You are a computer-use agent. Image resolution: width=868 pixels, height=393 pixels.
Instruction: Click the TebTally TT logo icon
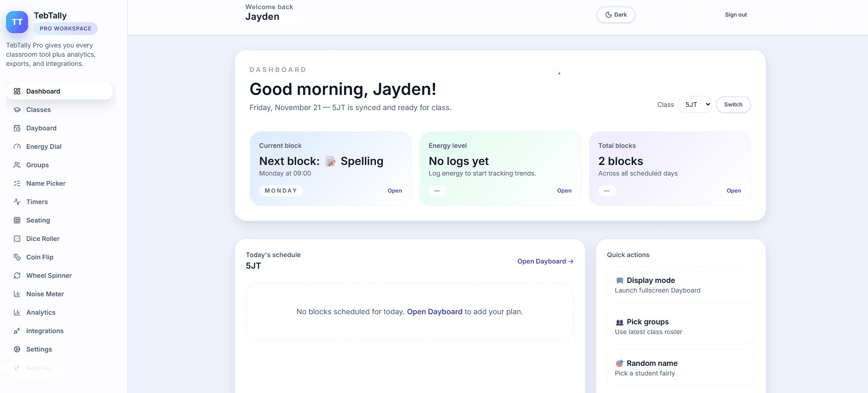click(x=17, y=22)
